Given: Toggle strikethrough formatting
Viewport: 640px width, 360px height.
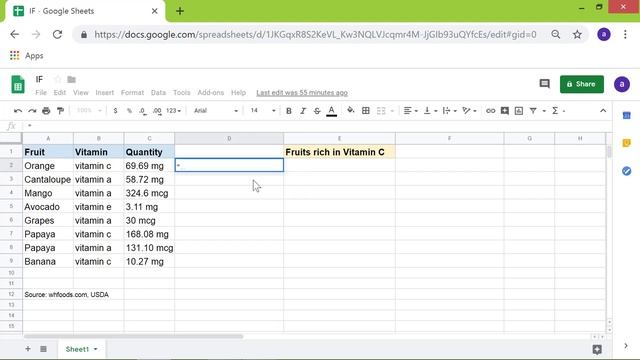Looking at the screenshot, I should point(317,111).
